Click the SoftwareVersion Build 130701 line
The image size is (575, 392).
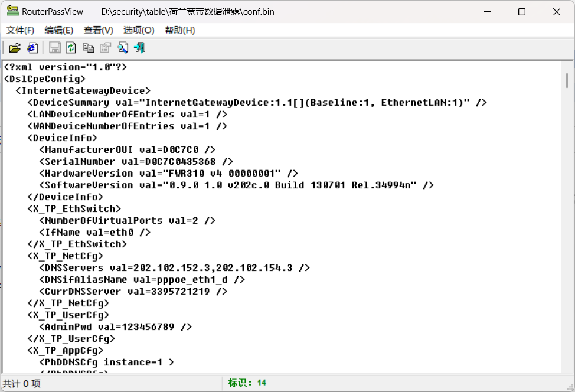pos(237,185)
